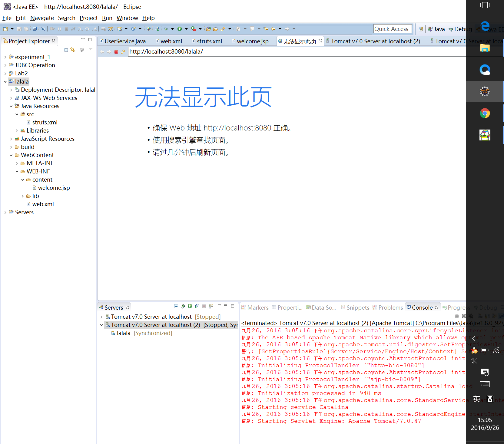Expand the Libraries node
This screenshot has width=504, height=444.
[x=17, y=131]
